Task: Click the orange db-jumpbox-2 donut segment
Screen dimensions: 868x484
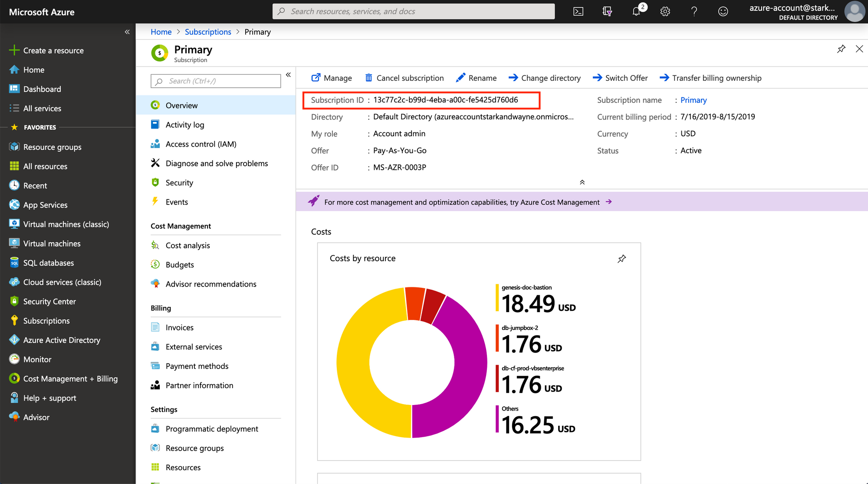Action: click(x=415, y=303)
